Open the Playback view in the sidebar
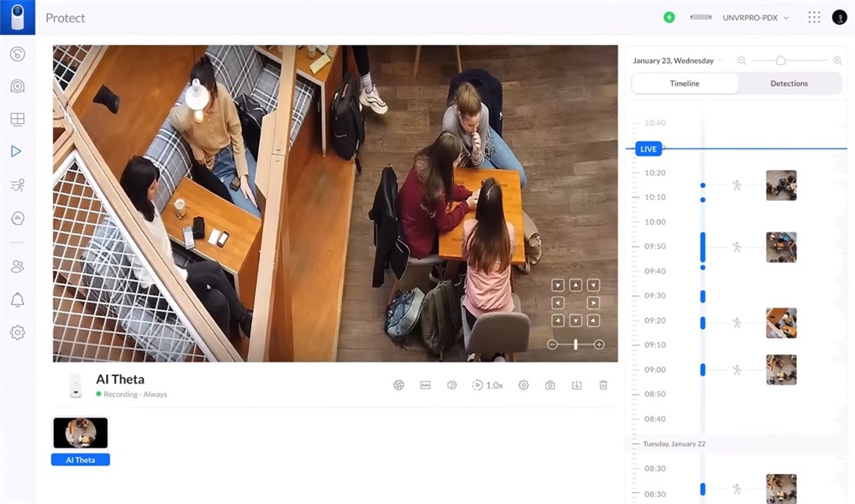 tap(16, 151)
